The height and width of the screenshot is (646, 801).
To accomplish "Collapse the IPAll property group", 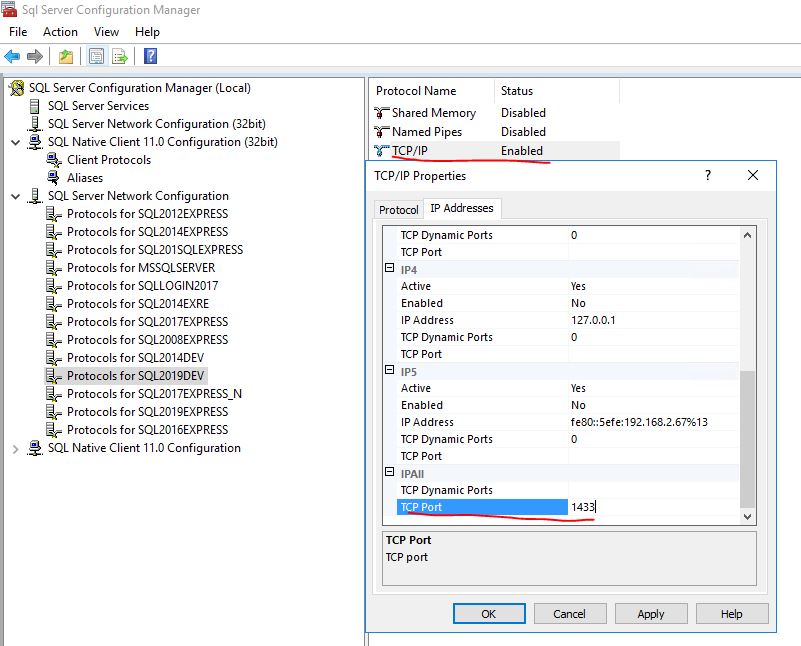I will (x=389, y=472).
